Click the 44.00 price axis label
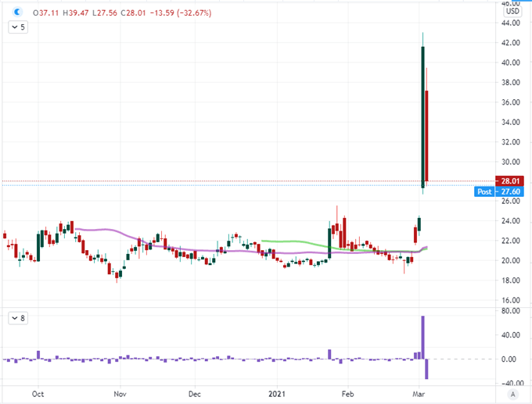Viewport: 532px width, 404px height. [511, 23]
